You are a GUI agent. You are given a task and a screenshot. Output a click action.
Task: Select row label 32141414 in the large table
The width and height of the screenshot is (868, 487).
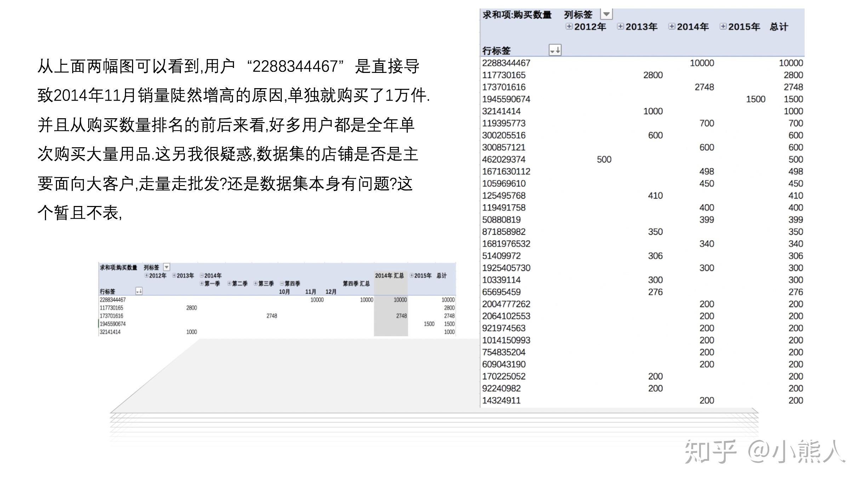(501, 111)
